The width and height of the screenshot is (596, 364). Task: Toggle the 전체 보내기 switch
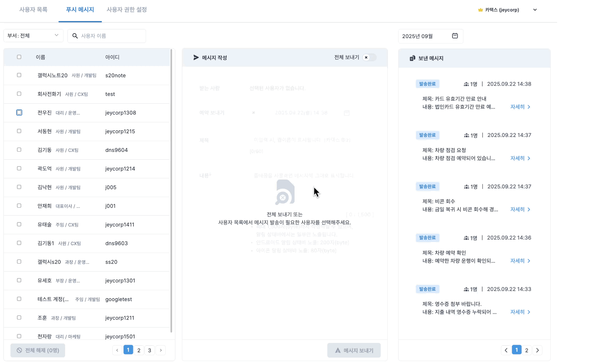point(369,57)
